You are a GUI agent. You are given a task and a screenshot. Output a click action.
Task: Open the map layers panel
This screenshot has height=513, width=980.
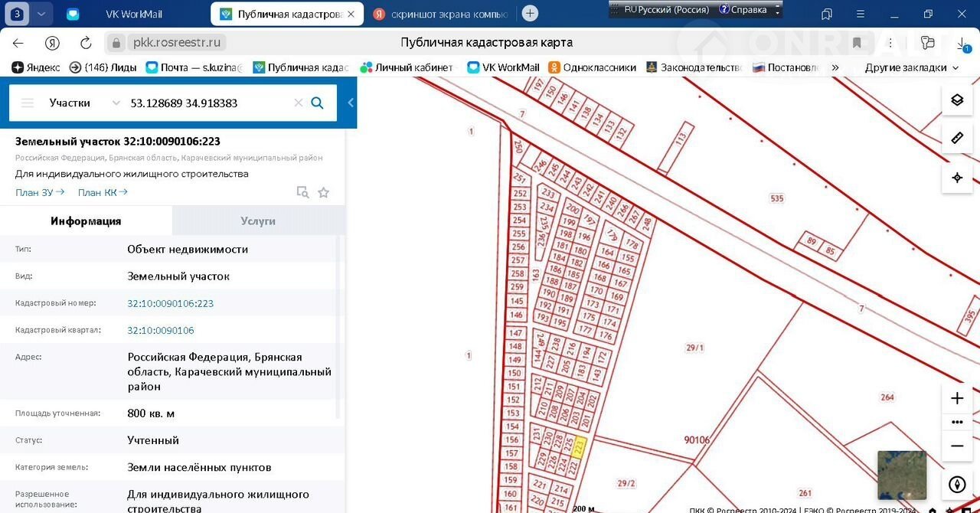pyautogui.click(x=956, y=100)
